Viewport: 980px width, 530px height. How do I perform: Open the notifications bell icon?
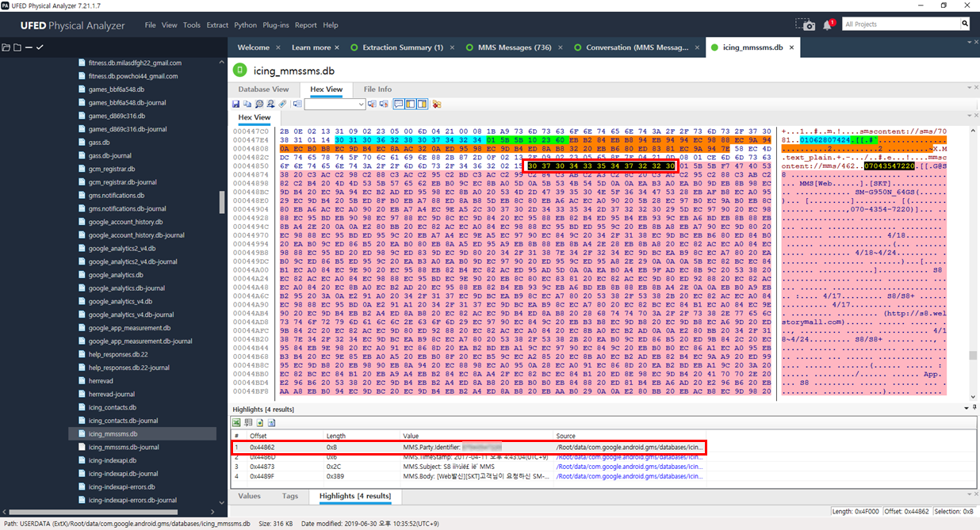(x=828, y=25)
